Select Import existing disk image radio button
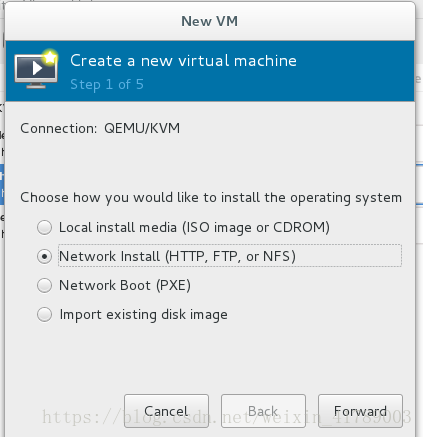This screenshot has width=423, height=437. 44,315
